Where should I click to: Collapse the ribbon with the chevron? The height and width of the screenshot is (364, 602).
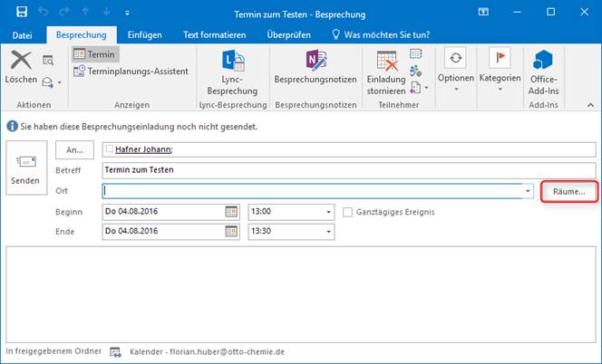pyautogui.click(x=590, y=105)
